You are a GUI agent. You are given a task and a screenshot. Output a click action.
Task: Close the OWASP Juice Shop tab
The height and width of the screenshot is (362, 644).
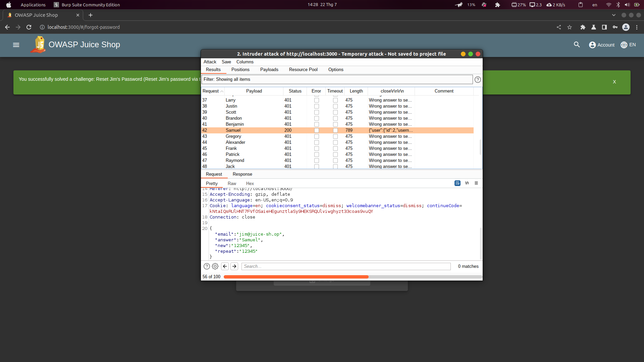tap(78, 15)
